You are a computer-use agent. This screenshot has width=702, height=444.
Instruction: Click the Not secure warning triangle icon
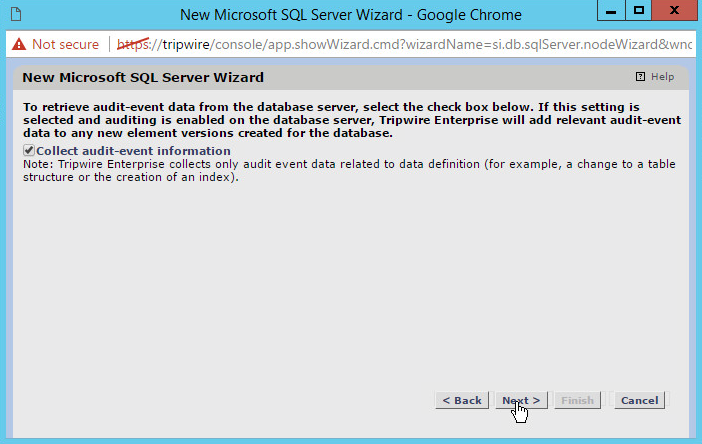(18, 44)
